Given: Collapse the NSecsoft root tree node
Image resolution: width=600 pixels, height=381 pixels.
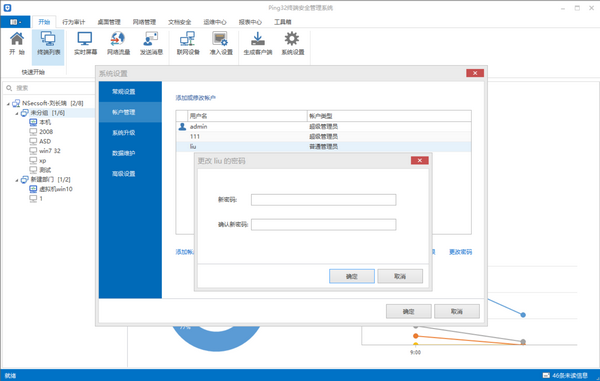Looking at the screenshot, I should (8, 103).
